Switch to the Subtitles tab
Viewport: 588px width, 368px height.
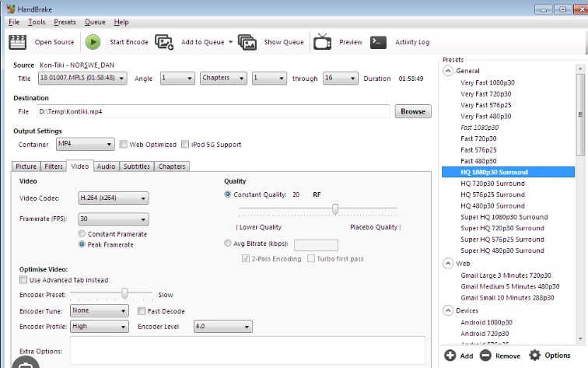coord(137,166)
